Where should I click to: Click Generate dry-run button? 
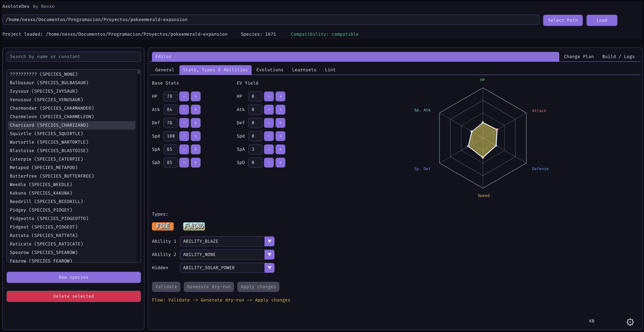coord(209,287)
